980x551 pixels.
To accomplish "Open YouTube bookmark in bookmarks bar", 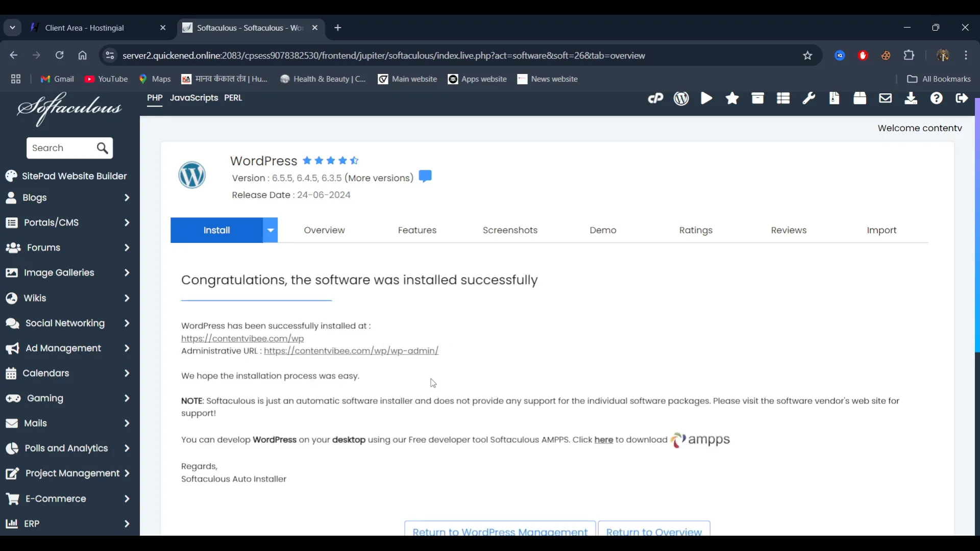I will point(106,79).
